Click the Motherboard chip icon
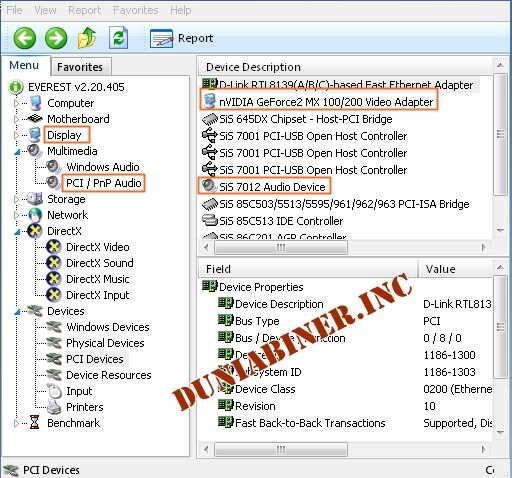This screenshot has height=478, width=512. pos(35,119)
